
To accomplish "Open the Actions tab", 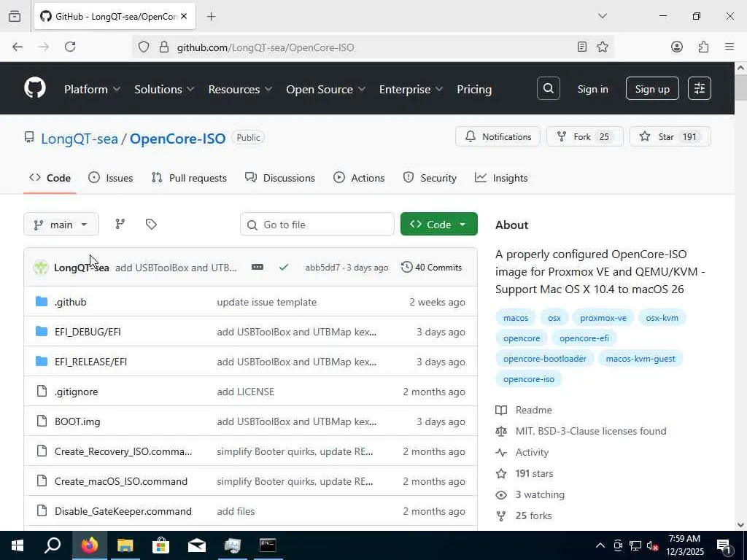I will pyautogui.click(x=359, y=178).
